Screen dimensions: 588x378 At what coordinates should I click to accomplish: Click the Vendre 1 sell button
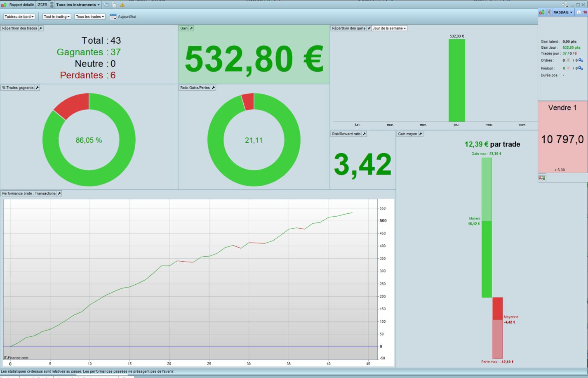tap(562, 136)
